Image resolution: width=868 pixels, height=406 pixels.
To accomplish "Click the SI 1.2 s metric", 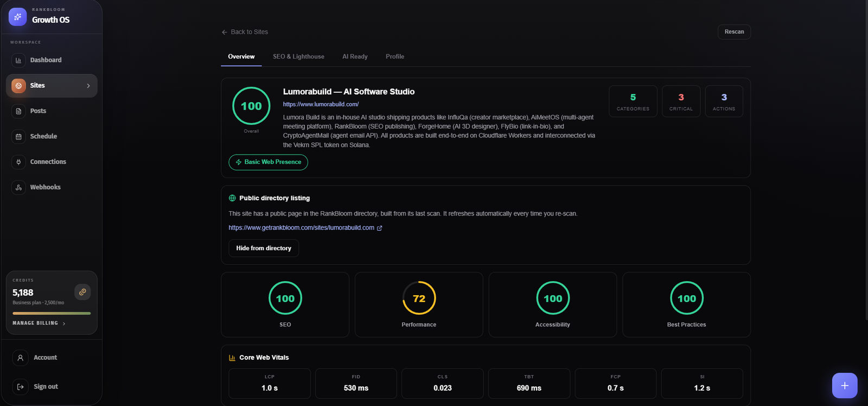I will 702,384.
